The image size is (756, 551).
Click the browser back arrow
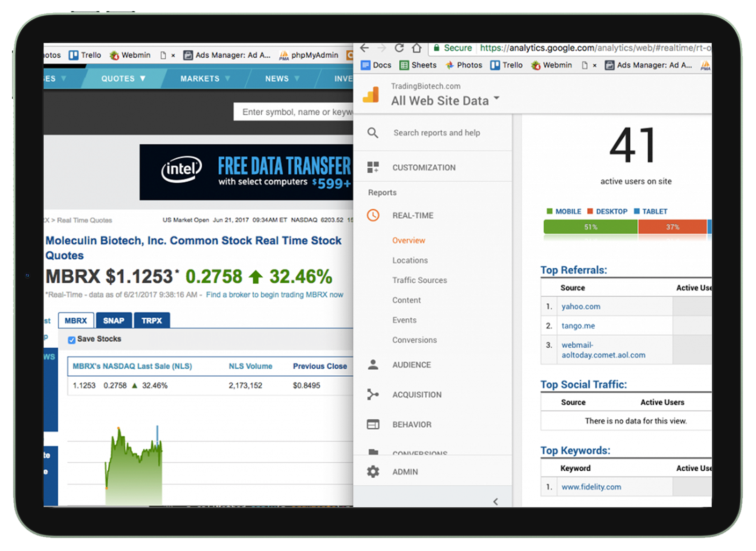[364, 48]
